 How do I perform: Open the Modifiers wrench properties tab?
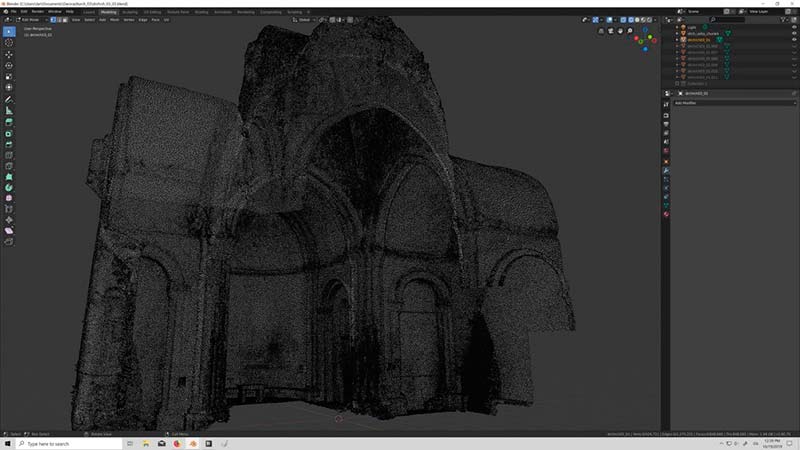[x=666, y=170]
